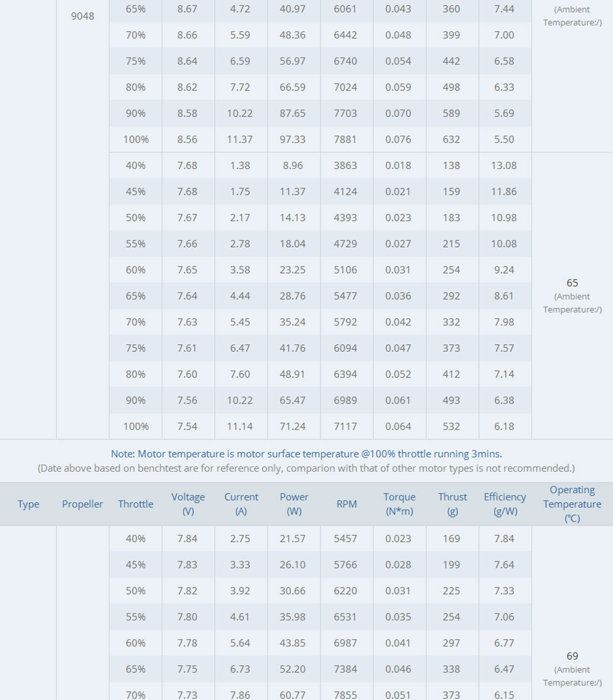Select the 5457 RPM cell

[x=345, y=539]
